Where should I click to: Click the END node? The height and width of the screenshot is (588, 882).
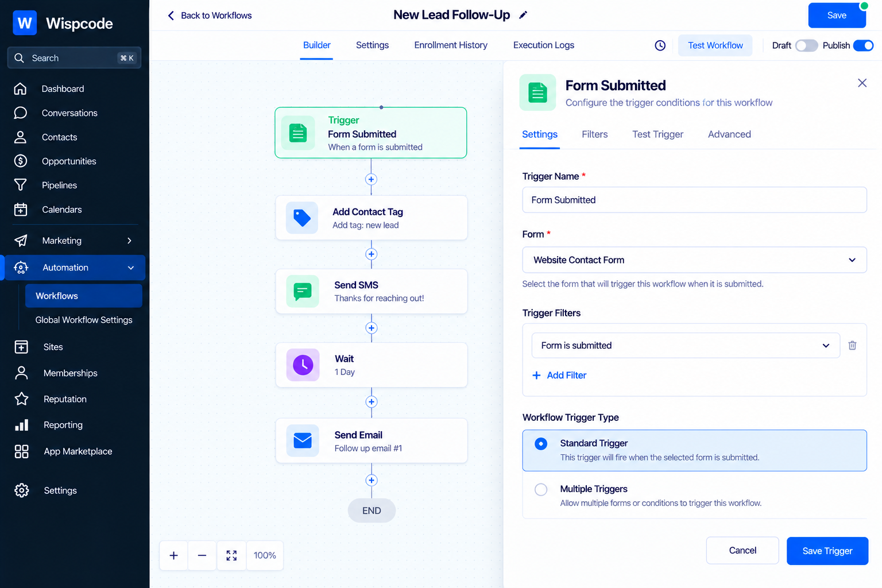click(x=372, y=510)
